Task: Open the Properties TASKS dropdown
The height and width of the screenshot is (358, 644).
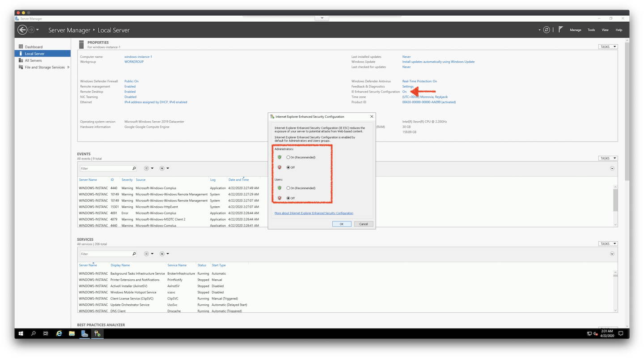Action: (608, 47)
